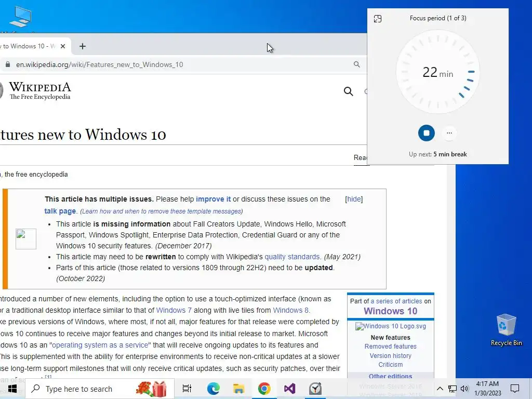This screenshot has width=532, height=399.
Task: Click the 'Focus period (1 of 3)' title
Action: click(437, 18)
